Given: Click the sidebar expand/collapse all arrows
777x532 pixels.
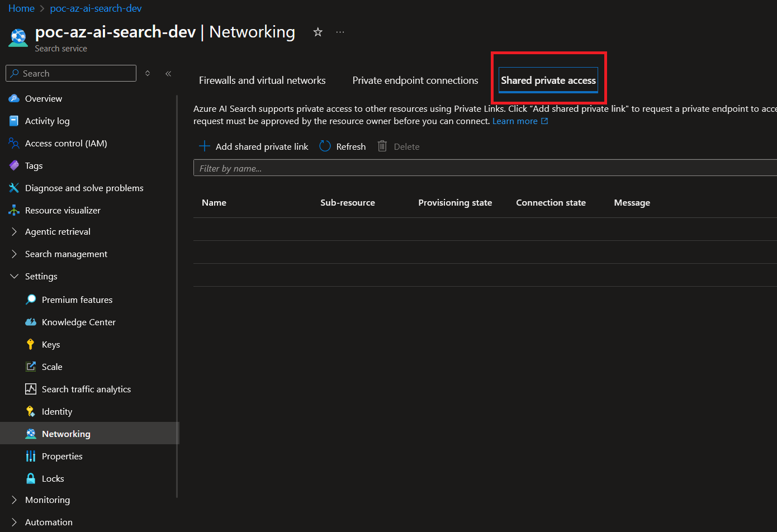Looking at the screenshot, I should pyautogui.click(x=148, y=73).
